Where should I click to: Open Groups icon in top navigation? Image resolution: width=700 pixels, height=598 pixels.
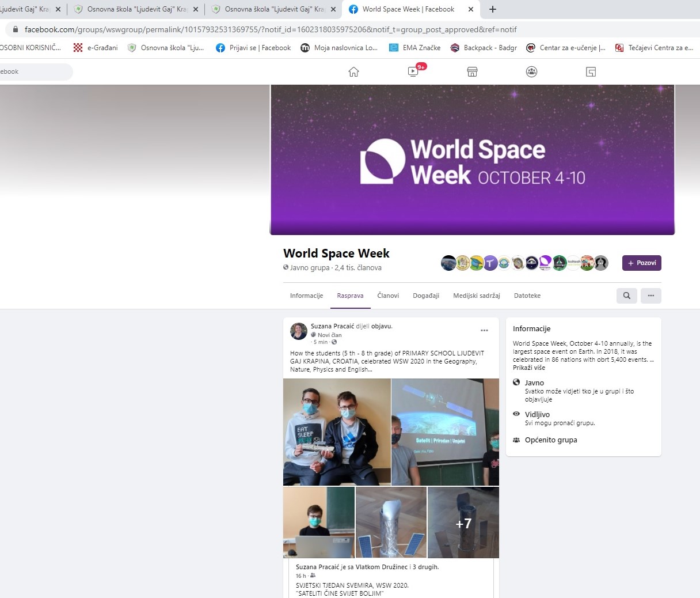tap(531, 71)
